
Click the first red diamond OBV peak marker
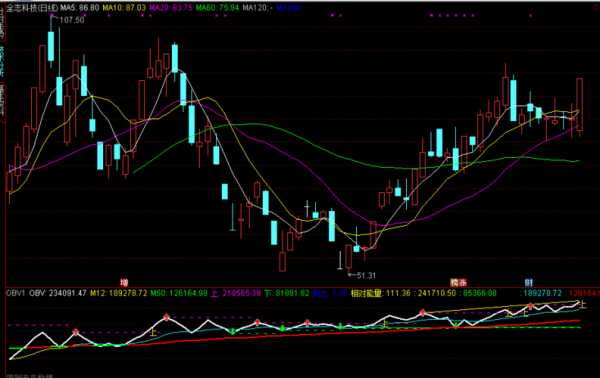click(76, 332)
